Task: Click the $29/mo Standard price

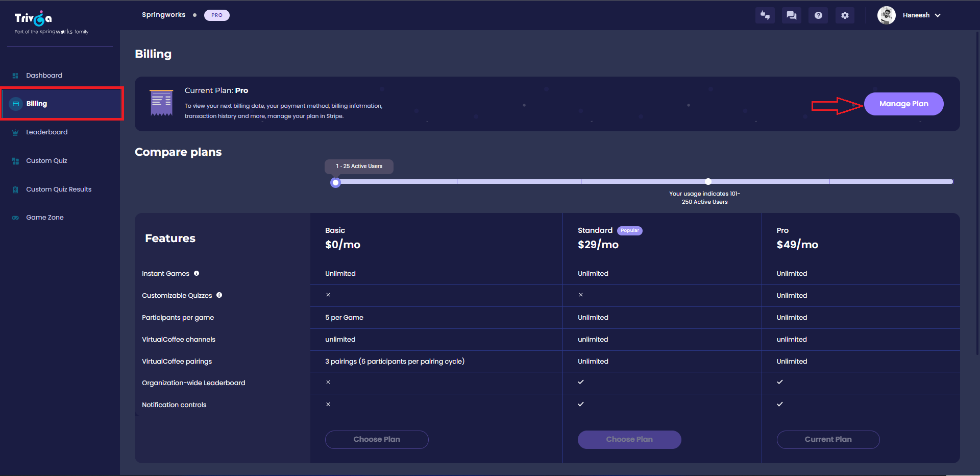Action: (x=598, y=245)
